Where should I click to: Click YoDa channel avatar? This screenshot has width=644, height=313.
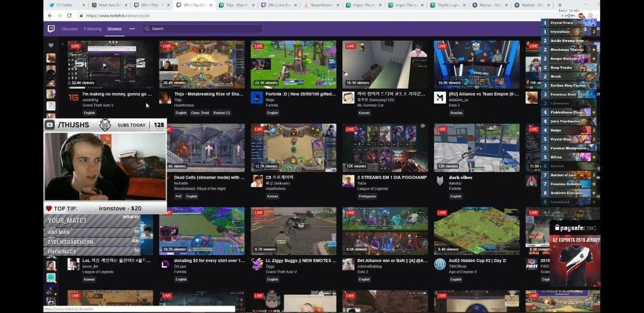click(348, 181)
